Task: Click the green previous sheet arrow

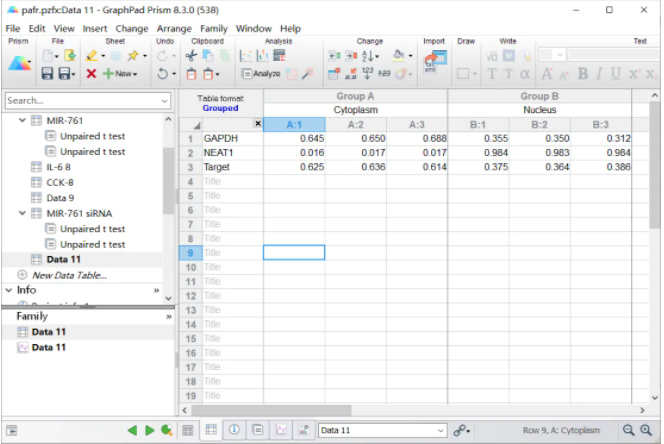Action: click(132, 430)
